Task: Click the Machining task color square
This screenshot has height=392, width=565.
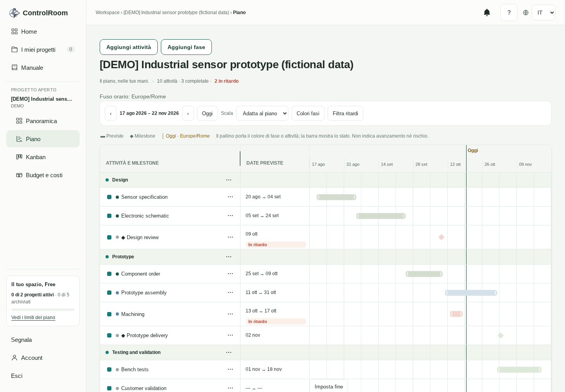Action: click(x=109, y=314)
